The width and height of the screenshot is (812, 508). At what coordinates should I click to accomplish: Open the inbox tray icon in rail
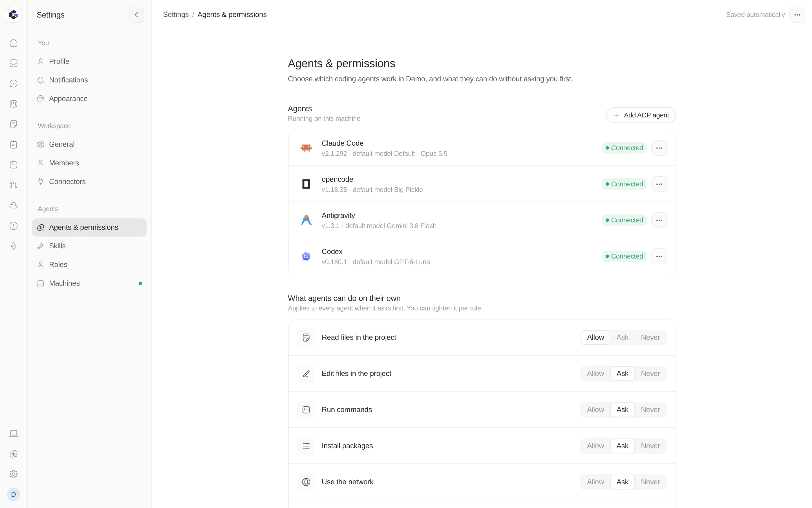14,63
